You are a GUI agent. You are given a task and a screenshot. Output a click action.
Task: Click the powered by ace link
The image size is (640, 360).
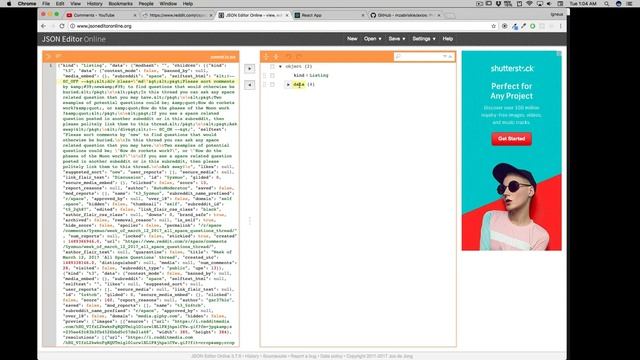[x=223, y=57]
